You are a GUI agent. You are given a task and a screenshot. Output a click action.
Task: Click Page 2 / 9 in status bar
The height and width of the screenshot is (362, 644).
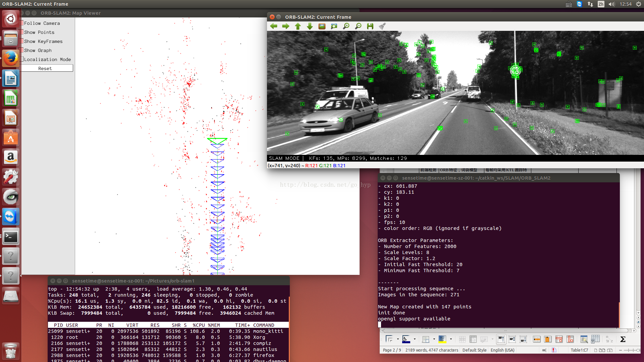pos(392,350)
